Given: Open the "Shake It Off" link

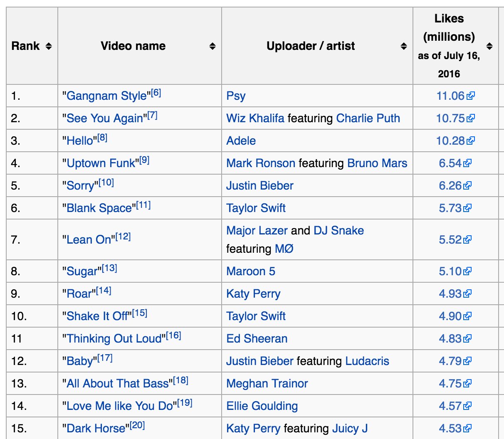Looking at the screenshot, I should click(97, 316).
